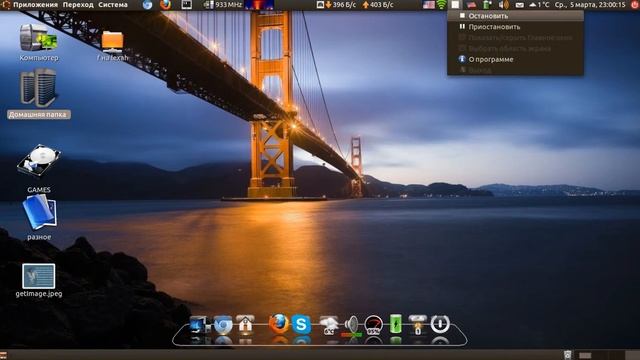
Task: Click the green battery icon in the dock
Action: [396, 324]
